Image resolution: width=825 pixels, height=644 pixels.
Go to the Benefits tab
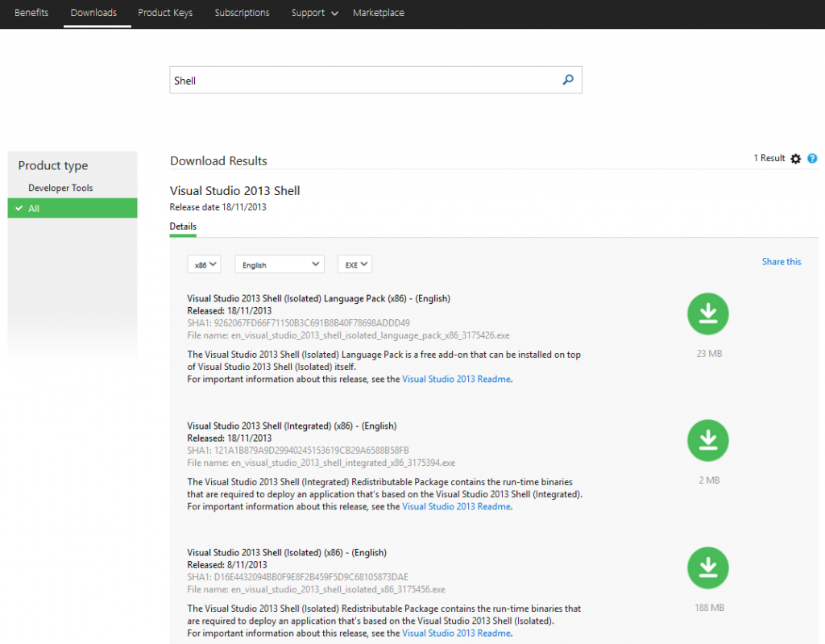coord(31,13)
